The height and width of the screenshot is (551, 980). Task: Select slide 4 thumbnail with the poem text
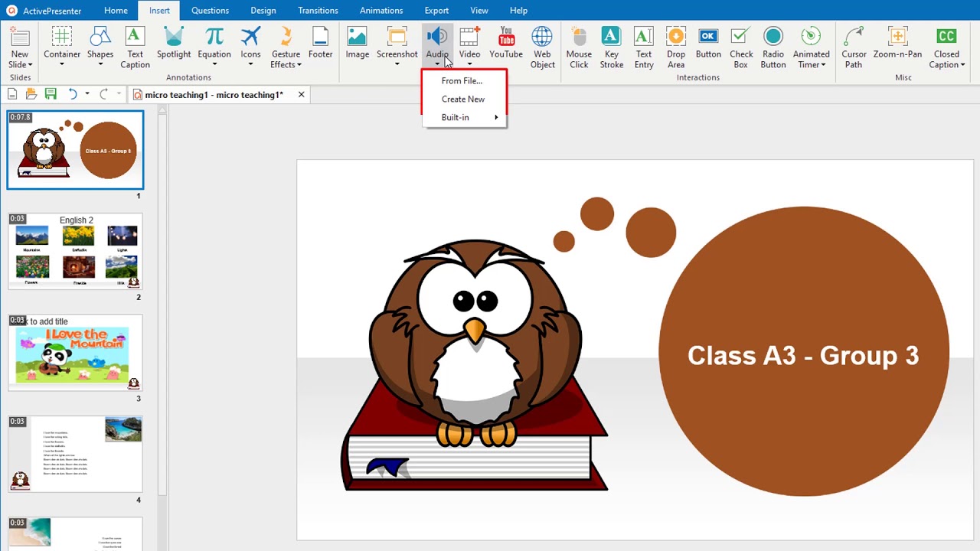75,454
